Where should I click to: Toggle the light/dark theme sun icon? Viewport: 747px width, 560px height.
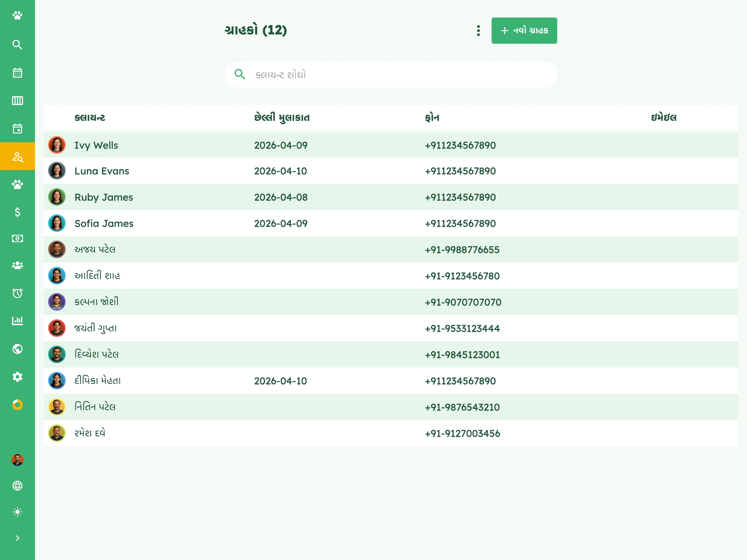[x=17, y=512]
